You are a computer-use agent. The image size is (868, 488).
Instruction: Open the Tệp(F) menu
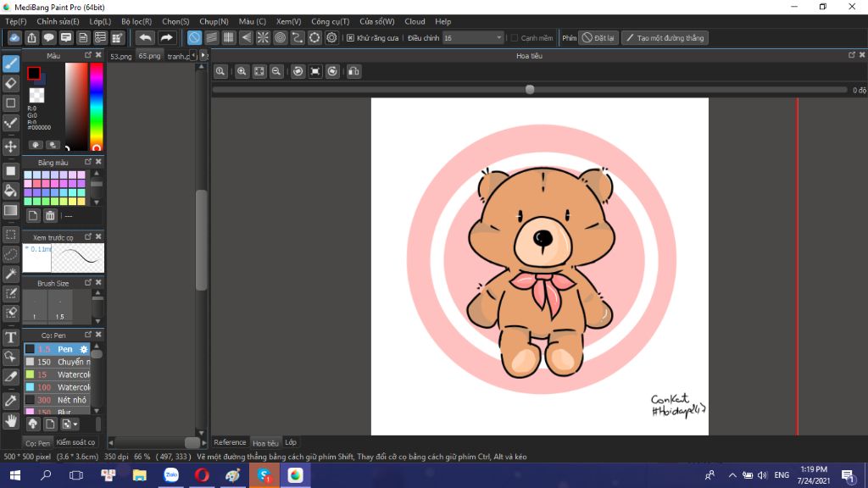coord(15,21)
